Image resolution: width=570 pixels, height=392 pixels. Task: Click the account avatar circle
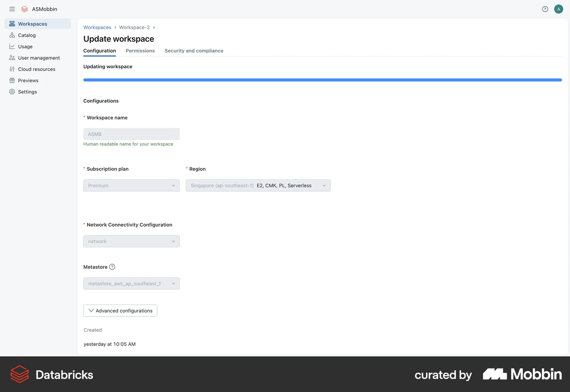point(559,9)
